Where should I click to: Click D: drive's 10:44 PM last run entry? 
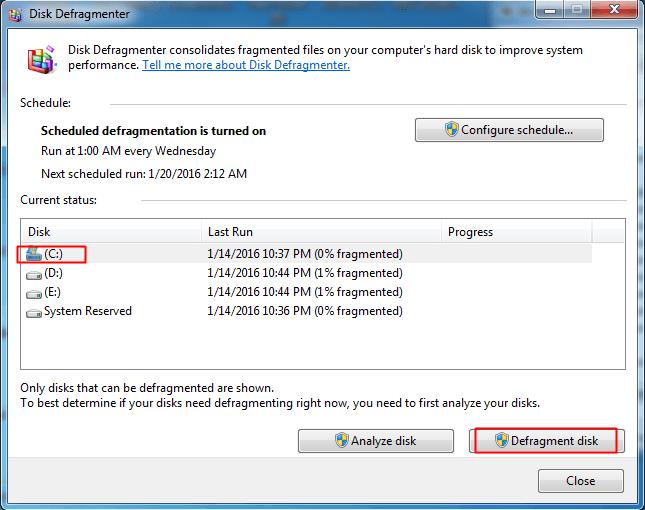(x=305, y=273)
